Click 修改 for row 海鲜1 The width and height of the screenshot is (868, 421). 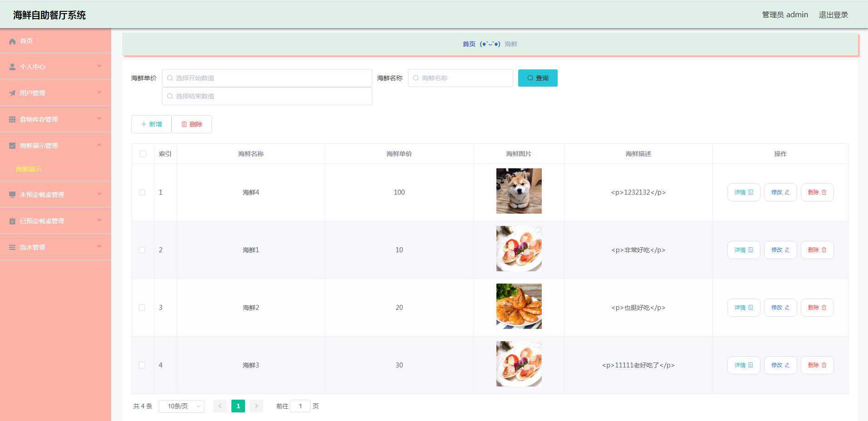pos(780,250)
